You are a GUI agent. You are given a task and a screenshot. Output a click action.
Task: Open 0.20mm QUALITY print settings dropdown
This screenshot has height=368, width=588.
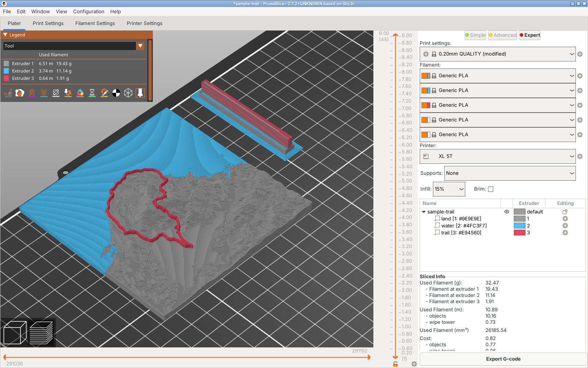click(498, 54)
